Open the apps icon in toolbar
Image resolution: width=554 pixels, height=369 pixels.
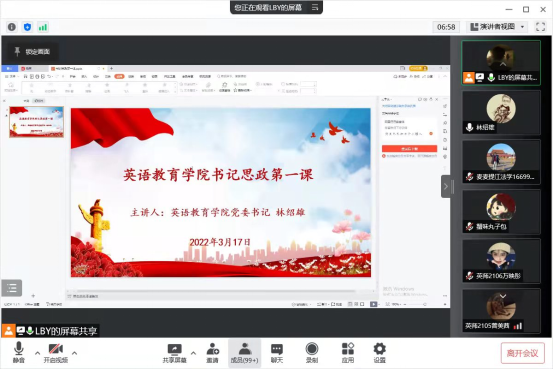[x=348, y=348]
